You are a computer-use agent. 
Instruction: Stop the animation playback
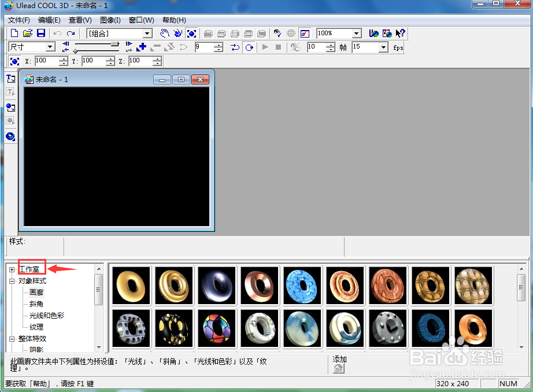tap(278, 47)
